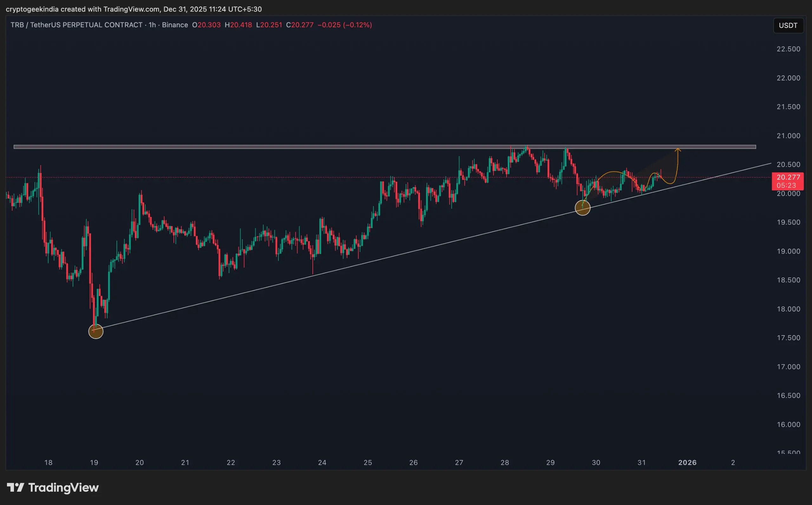This screenshot has width=812, height=505.
Task: Click the 21.000 price scale label
Action: click(x=788, y=136)
